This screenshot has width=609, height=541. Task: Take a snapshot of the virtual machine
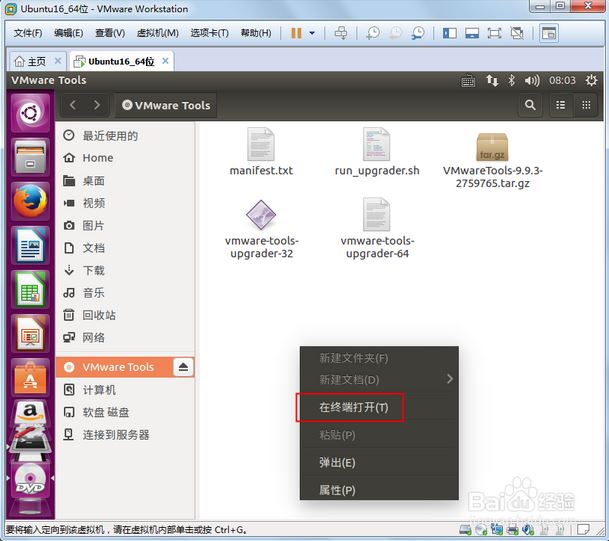pos(373,33)
